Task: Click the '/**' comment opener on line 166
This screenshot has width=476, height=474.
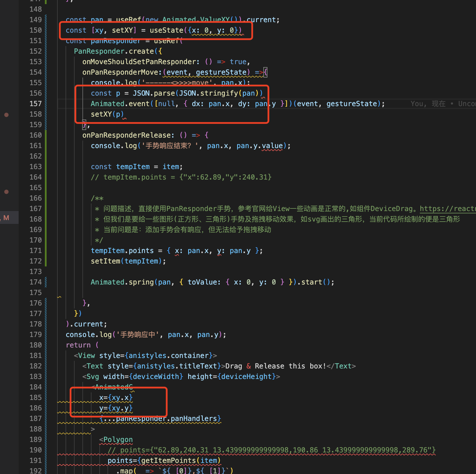Action: [97, 198]
